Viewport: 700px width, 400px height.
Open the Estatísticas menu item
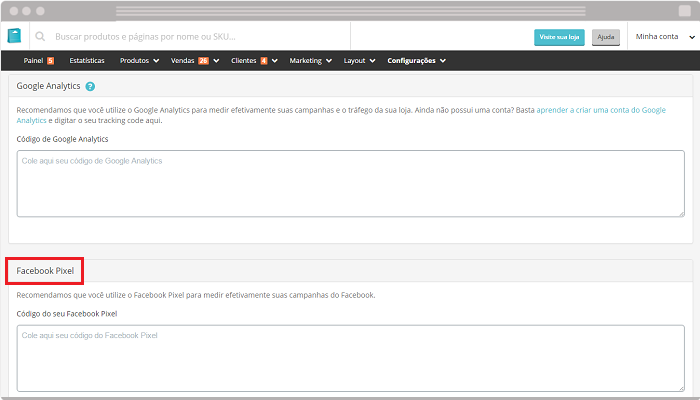point(87,61)
